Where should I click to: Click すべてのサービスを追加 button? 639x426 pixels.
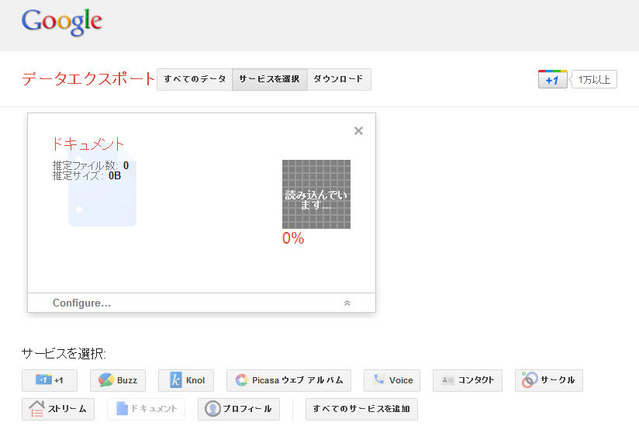[361, 409]
